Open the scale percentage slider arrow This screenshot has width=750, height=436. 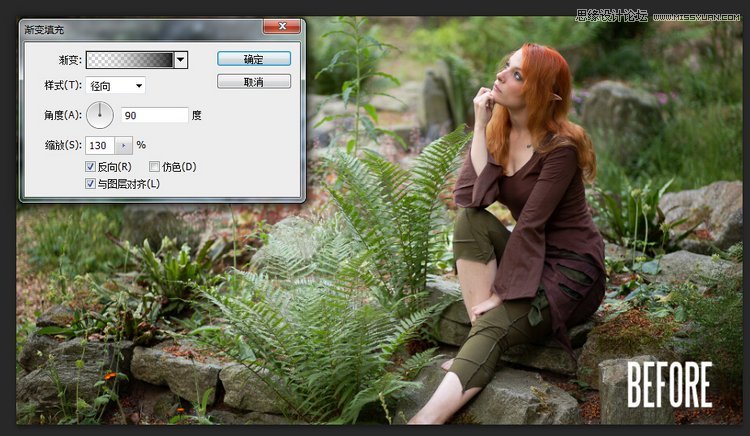coord(125,145)
